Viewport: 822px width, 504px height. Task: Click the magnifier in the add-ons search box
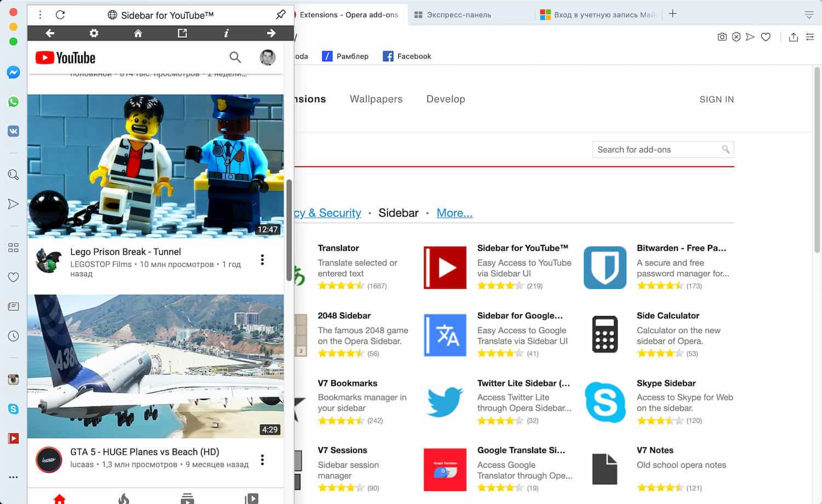point(726,149)
